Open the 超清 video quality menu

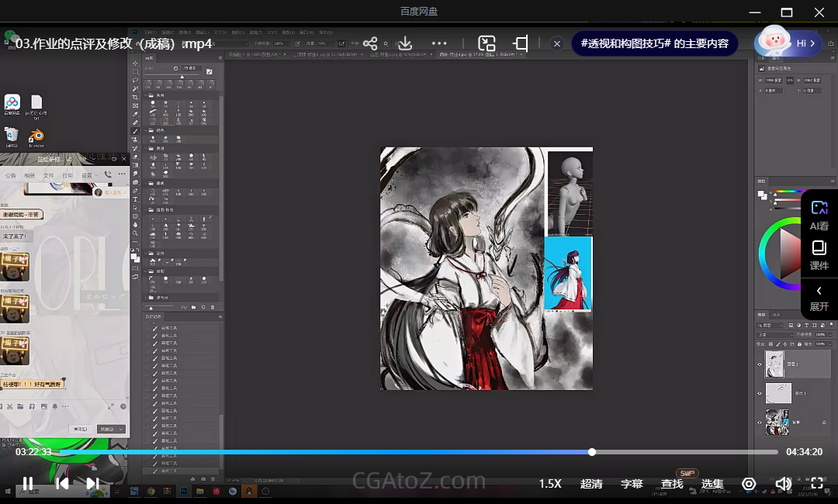point(591,483)
